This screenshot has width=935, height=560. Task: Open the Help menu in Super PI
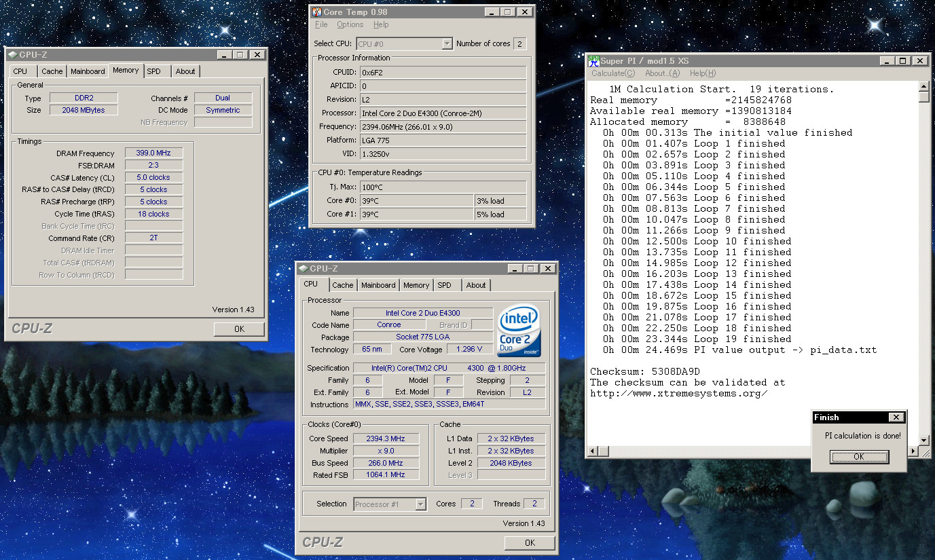(702, 73)
